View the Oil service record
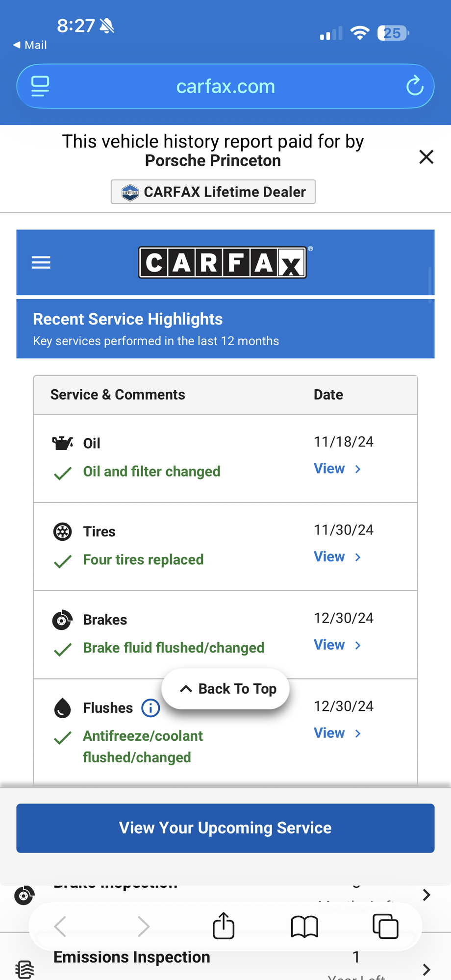The width and height of the screenshot is (451, 980). (x=337, y=469)
